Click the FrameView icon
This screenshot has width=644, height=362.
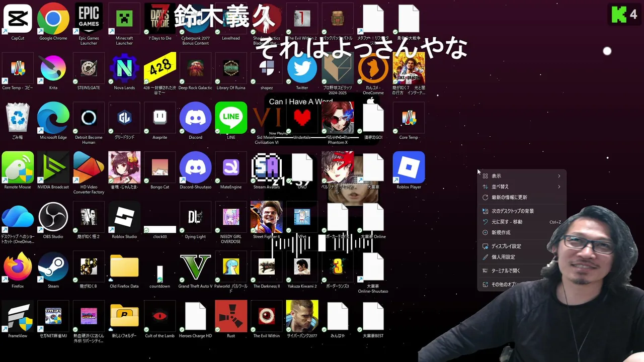(18, 317)
